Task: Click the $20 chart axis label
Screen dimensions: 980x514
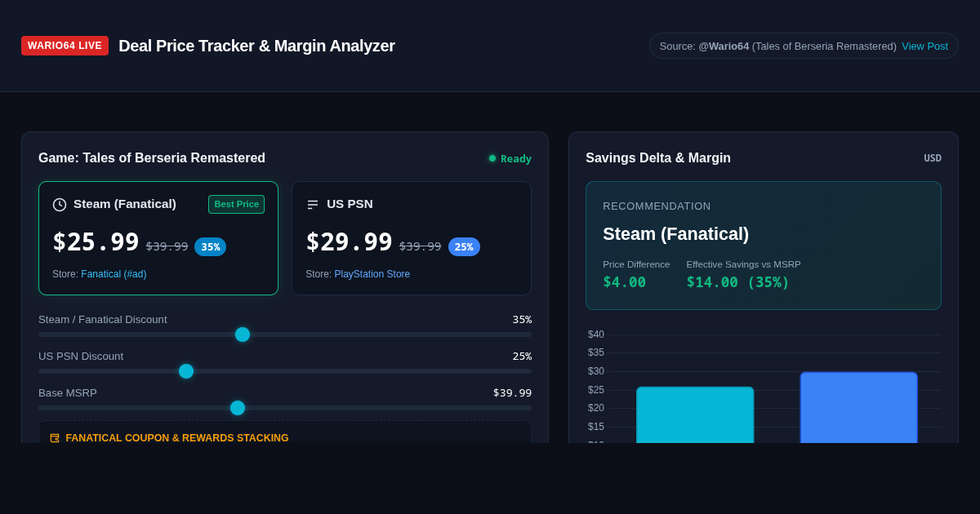Action: click(x=596, y=408)
